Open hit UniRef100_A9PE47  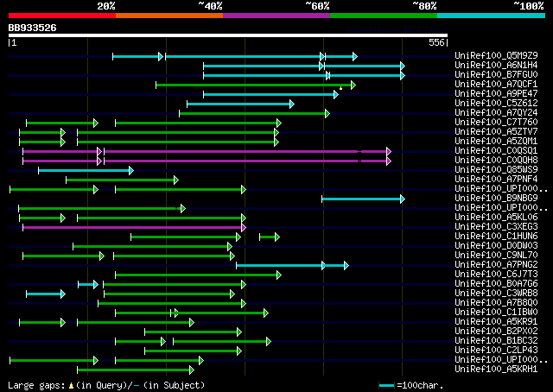click(496, 93)
